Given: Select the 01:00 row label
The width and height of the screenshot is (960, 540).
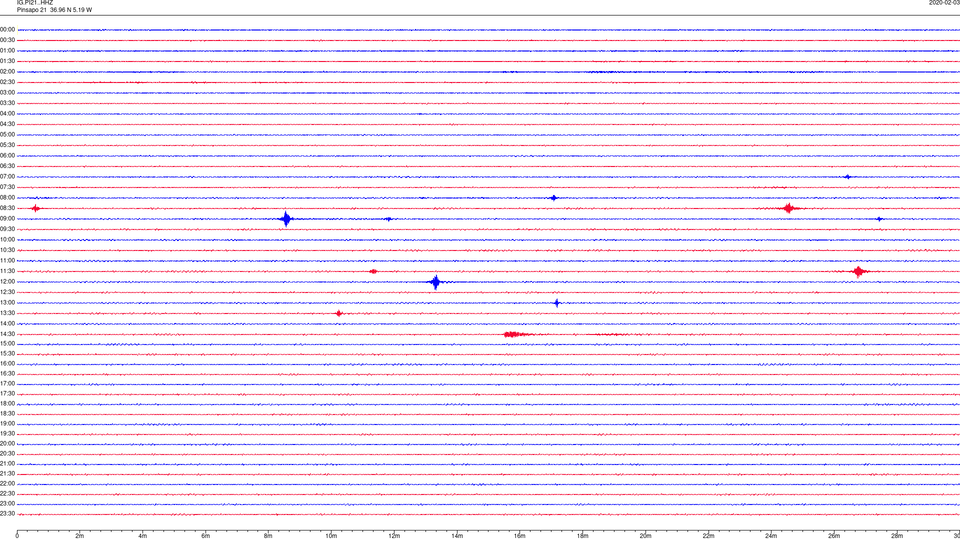Looking at the screenshot, I should click(7, 50).
